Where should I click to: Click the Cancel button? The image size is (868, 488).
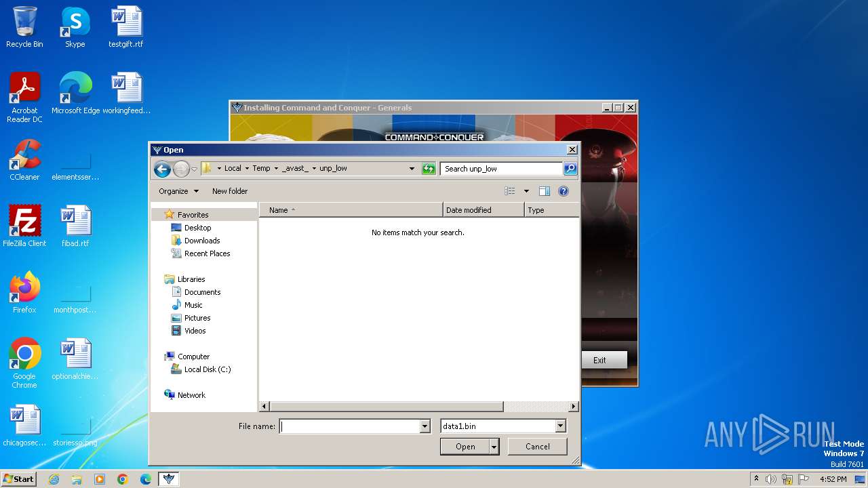538,447
